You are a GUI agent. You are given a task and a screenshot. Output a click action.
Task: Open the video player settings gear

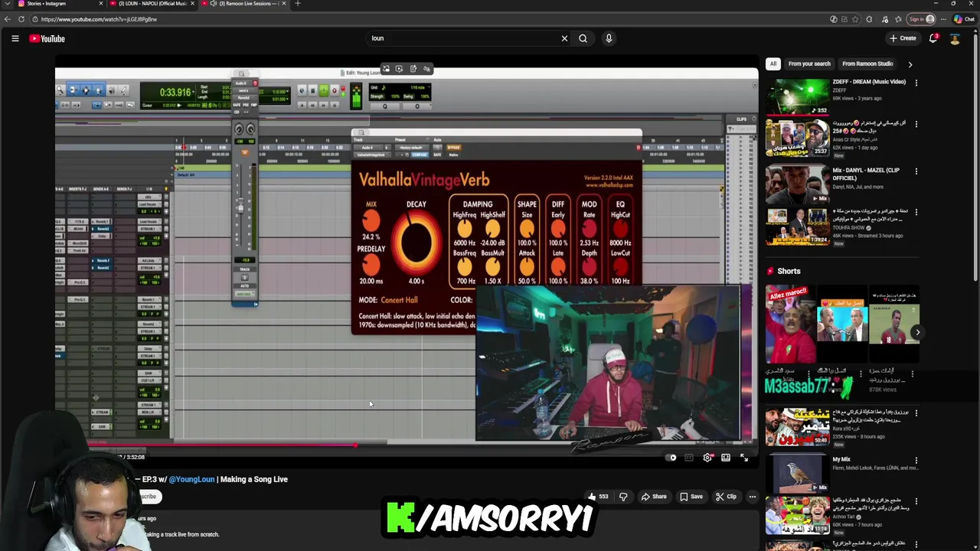click(x=707, y=458)
